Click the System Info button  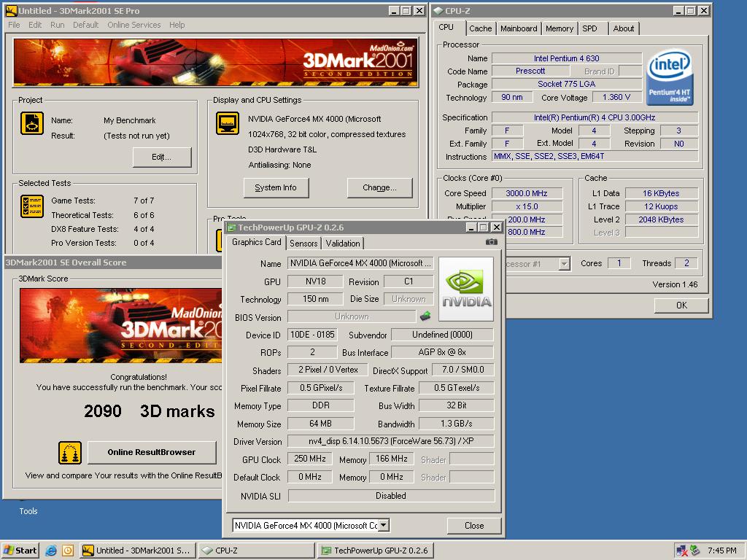click(276, 187)
